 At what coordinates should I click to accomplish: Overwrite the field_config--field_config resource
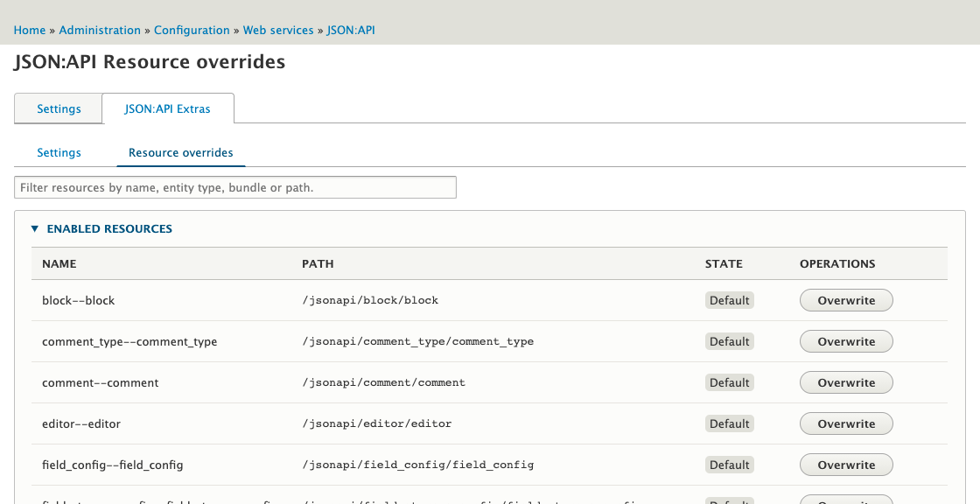[x=846, y=465]
